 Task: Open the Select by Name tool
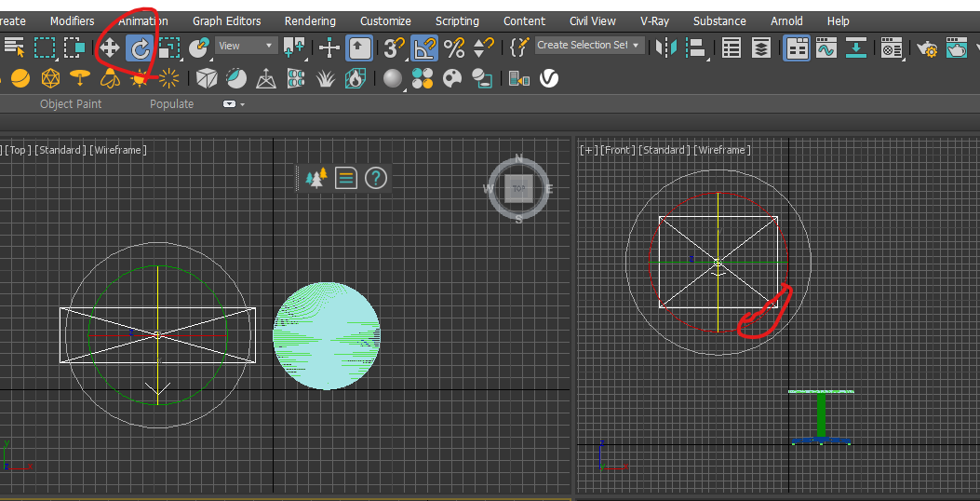click(14, 47)
